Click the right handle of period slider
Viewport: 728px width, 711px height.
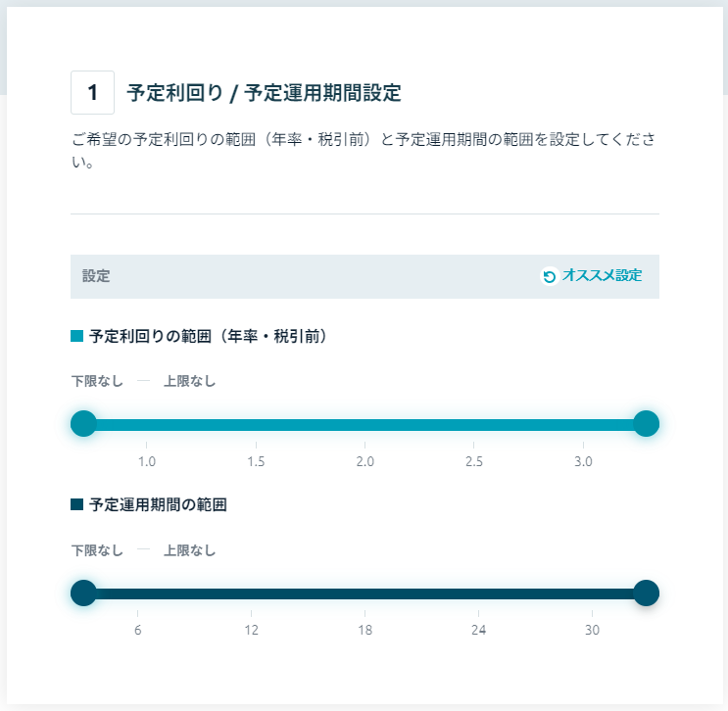coord(647,593)
